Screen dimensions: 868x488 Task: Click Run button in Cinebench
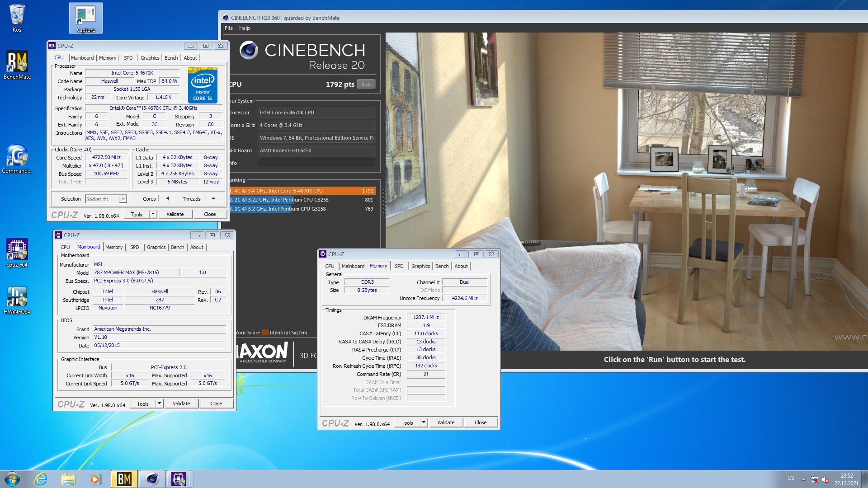click(x=366, y=84)
